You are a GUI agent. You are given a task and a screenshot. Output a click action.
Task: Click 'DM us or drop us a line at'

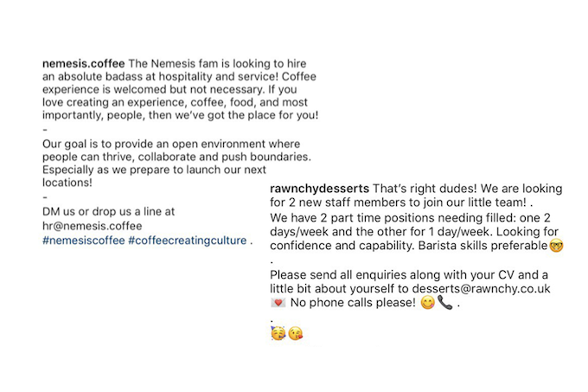pyautogui.click(x=108, y=211)
